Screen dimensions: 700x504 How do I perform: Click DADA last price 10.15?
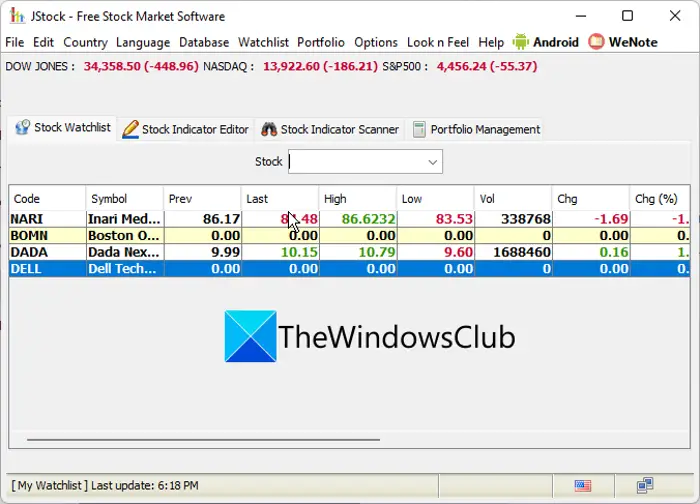(280, 252)
